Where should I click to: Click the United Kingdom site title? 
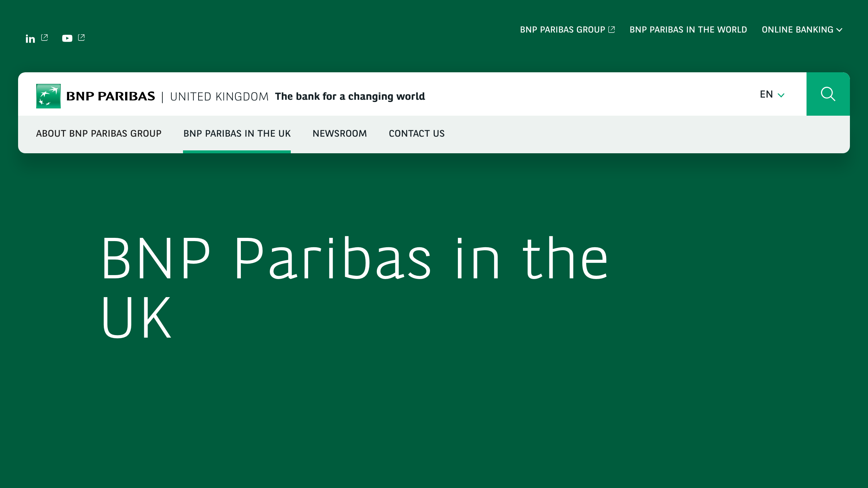[x=219, y=97]
